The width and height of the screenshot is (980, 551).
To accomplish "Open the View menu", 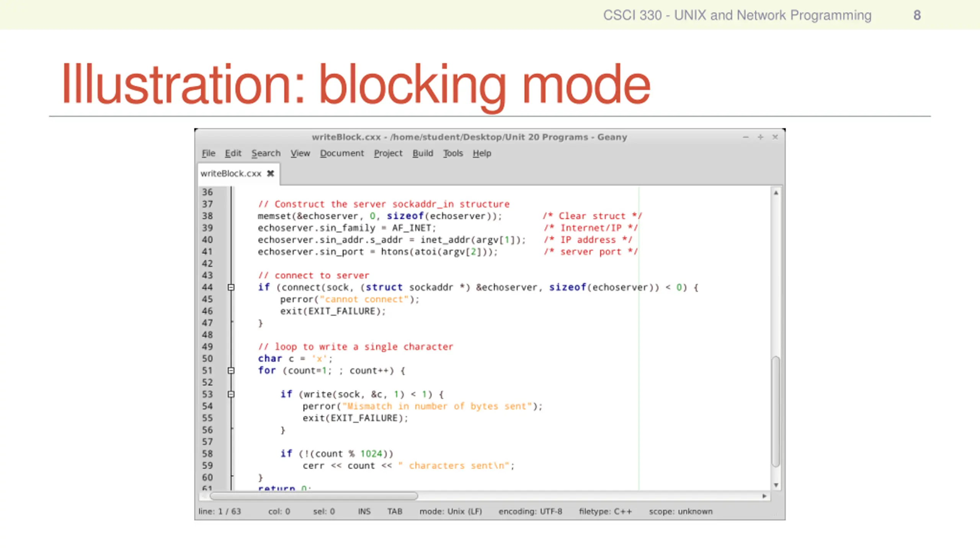I will pos(300,153).
